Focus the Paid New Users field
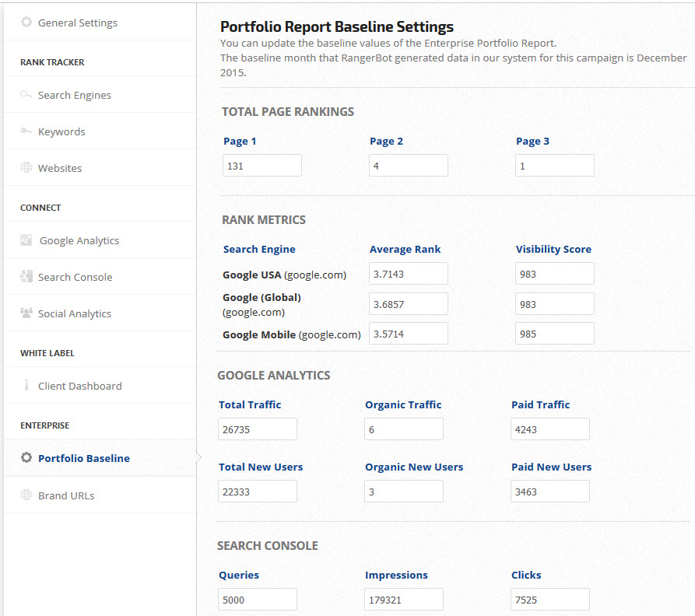Screen dimensions: 695x616 coord(549,492)
